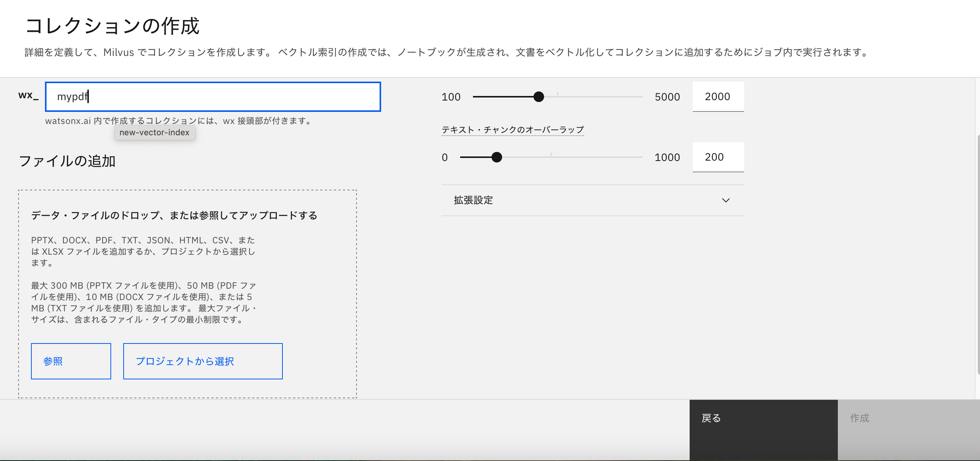Click the default tick mark on overlap slider
The height and width of the screenshot is (461, 980).
click(550, 154)
